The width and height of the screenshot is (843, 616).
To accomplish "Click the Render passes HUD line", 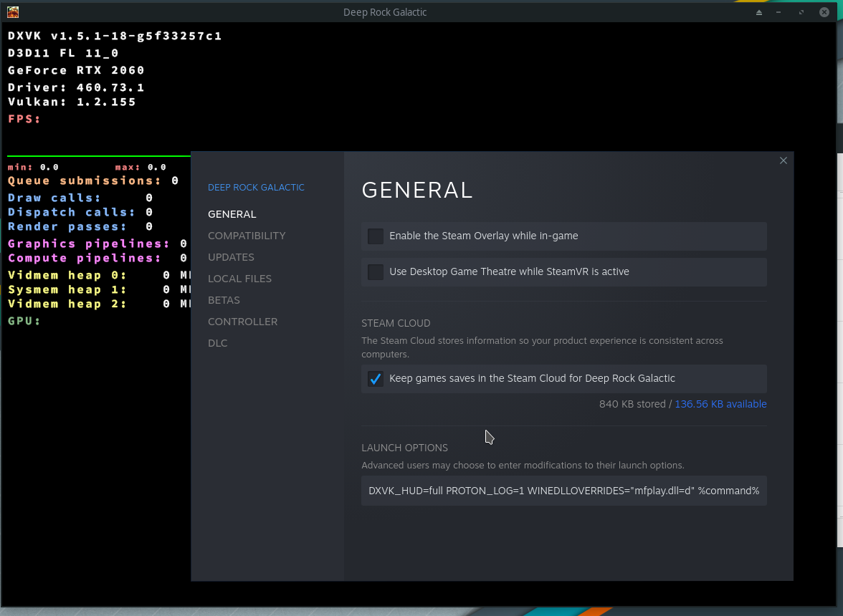I will 80,227.
